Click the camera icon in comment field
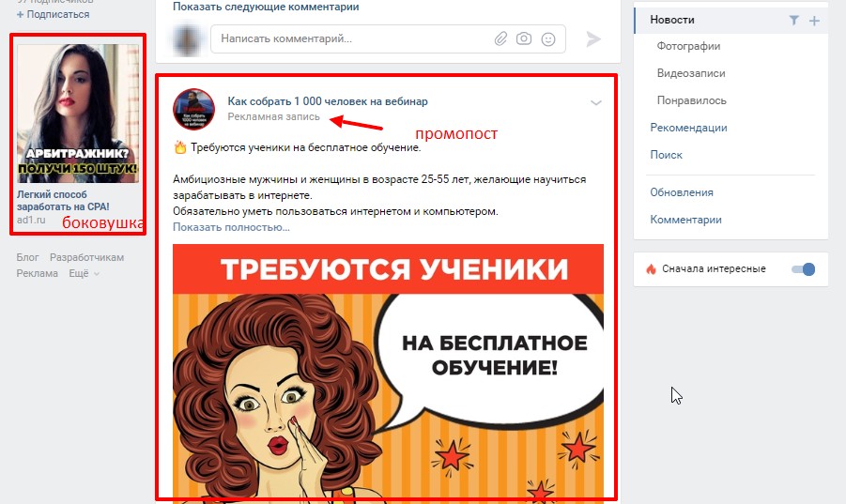 click(523, 38)
